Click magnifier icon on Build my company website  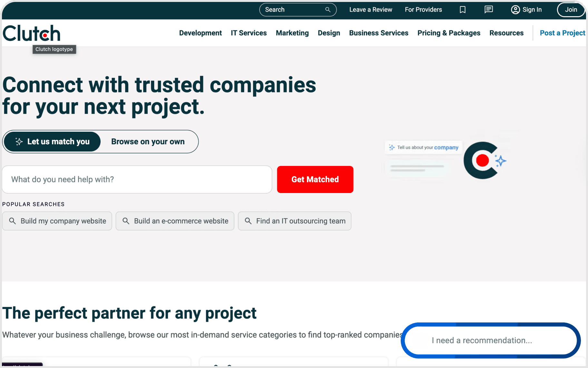click(12, 221)
